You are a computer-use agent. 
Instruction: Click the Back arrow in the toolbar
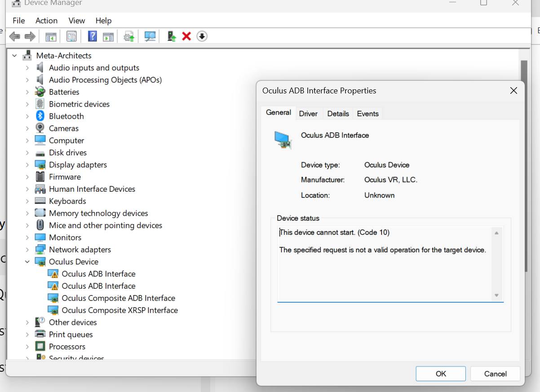(14, 36)
